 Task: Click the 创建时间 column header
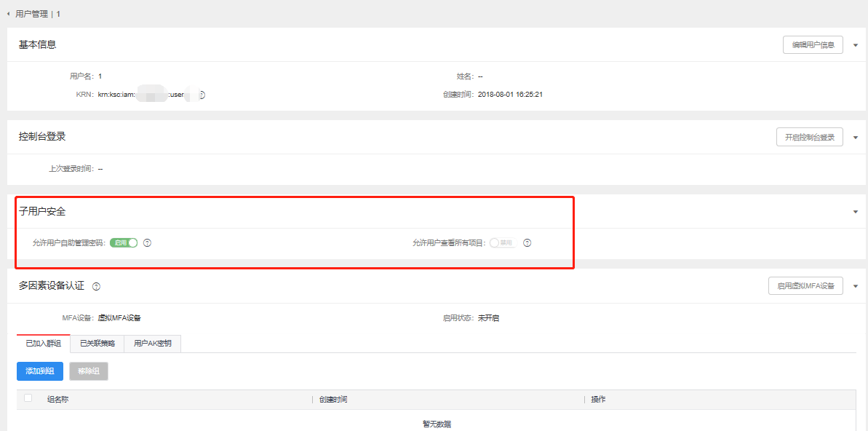[333, 400]
